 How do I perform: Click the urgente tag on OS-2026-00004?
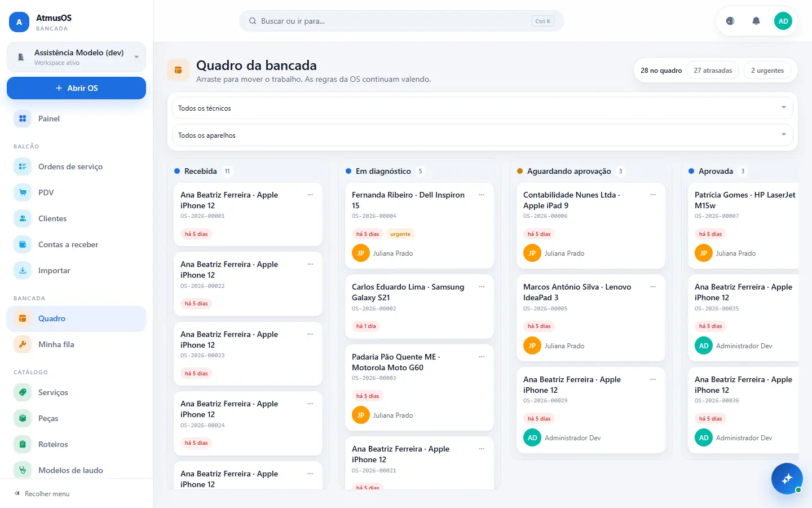[400, 234]
